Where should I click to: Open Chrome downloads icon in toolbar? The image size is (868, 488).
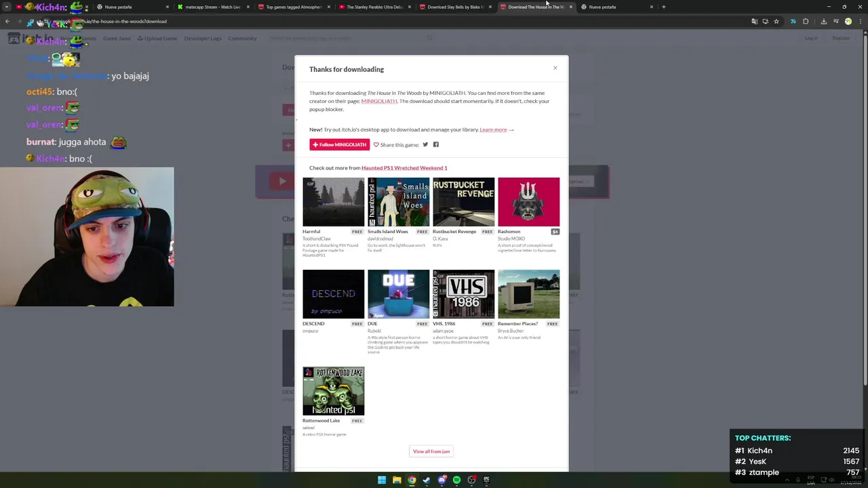(823, 21)
